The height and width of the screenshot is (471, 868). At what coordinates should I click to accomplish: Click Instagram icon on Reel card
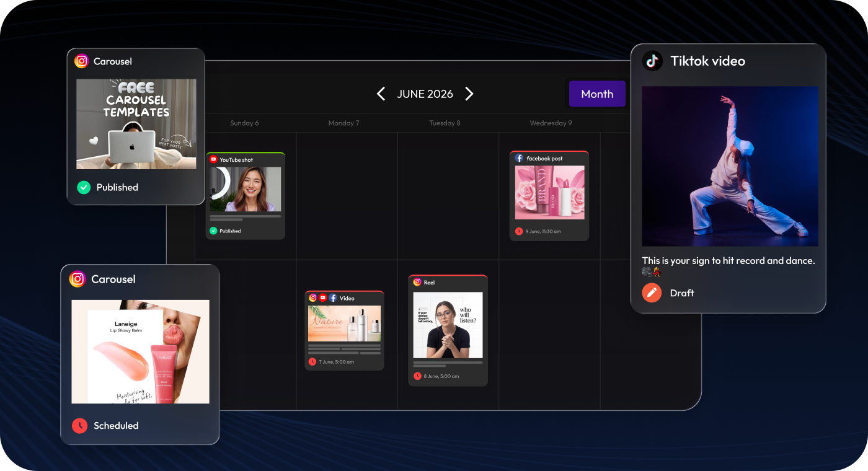418,282
